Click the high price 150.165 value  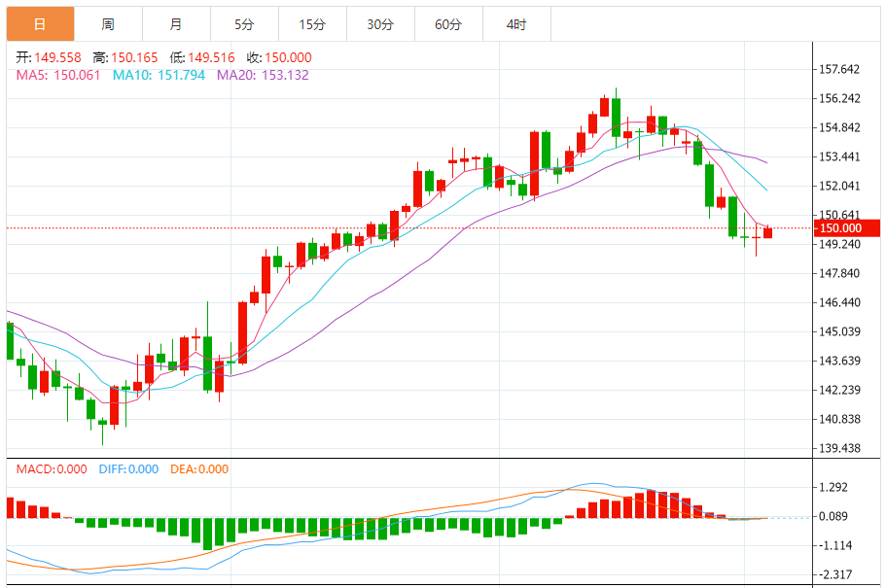point(134,57)
